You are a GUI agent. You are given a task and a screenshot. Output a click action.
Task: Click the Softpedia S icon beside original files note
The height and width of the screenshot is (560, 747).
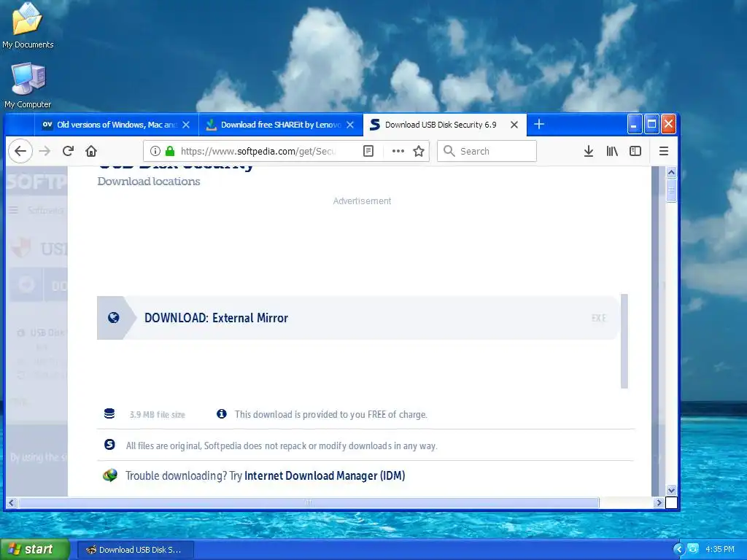(109, 445)
